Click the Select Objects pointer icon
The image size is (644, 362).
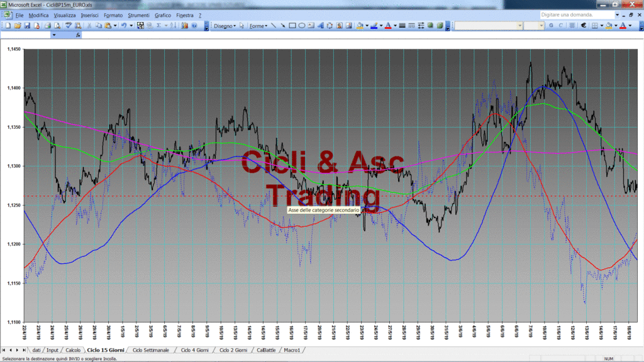point(241,26)
